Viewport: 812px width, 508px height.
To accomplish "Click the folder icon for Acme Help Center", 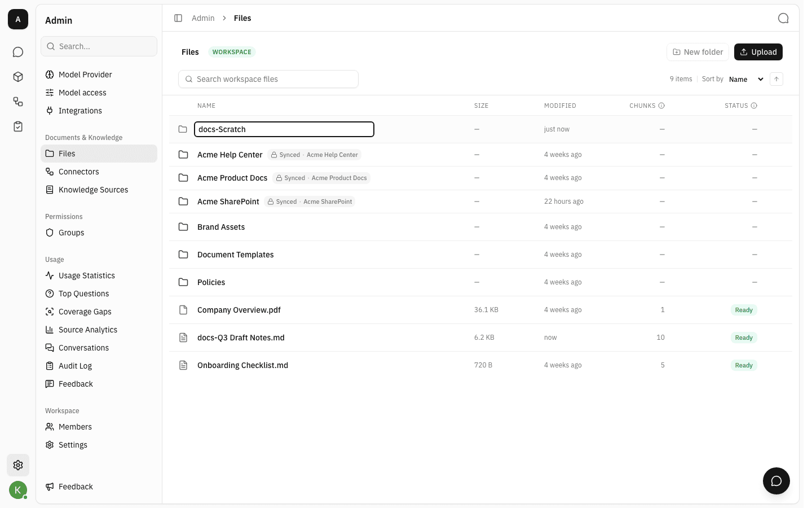I will [183, 155].
